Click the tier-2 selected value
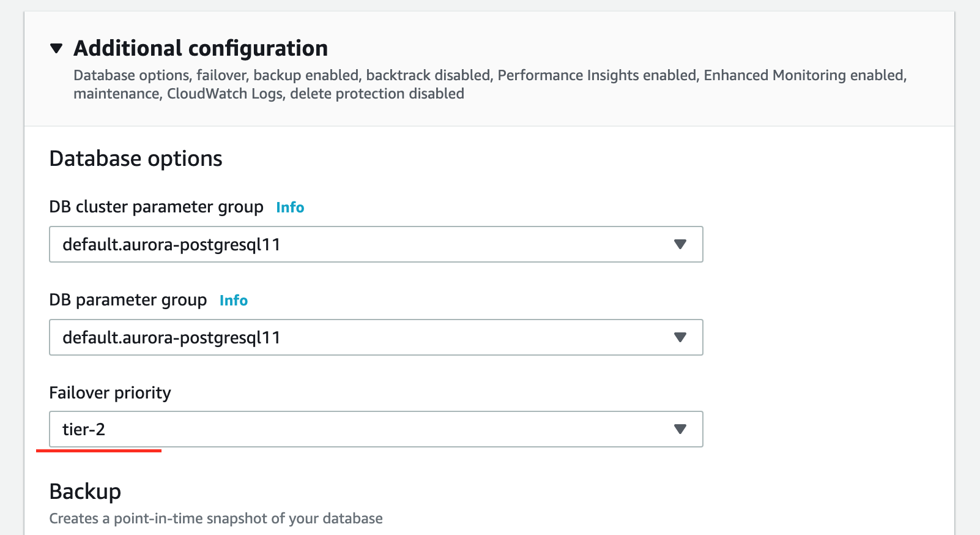Viewport: 980px width, 535px height. click(x=84, y=429)
